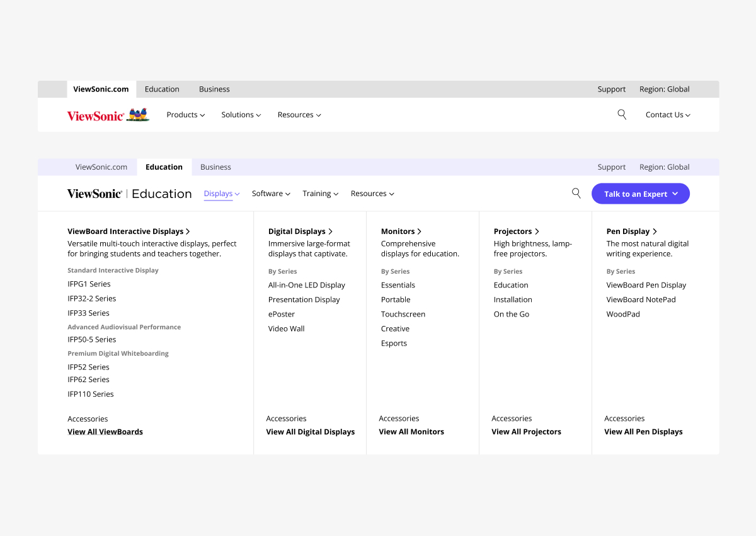Open All-in-One LED Display
Screen dimensions: 756x536
[x=307, y=285]
